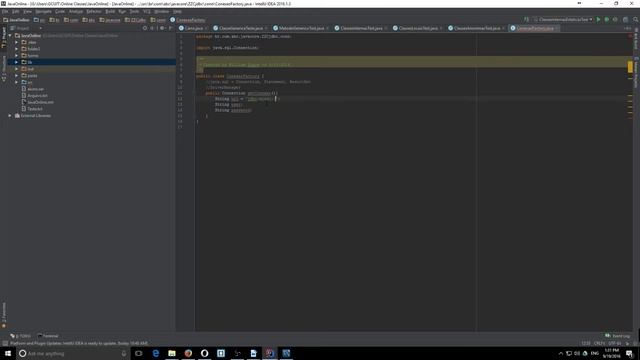Screen dimensions: 640x360
Task: Toggle the Terminal tool window button
Action: (48, 336)
